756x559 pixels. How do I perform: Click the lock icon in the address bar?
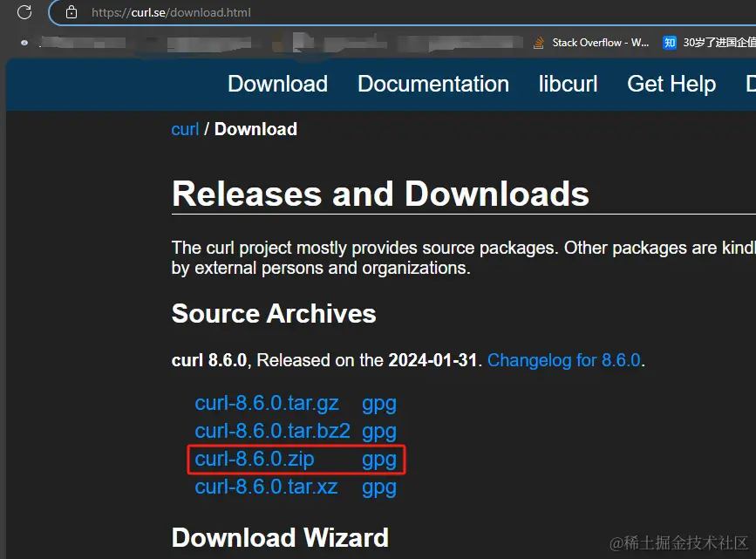pyautogui.click(x=72, y=12)
